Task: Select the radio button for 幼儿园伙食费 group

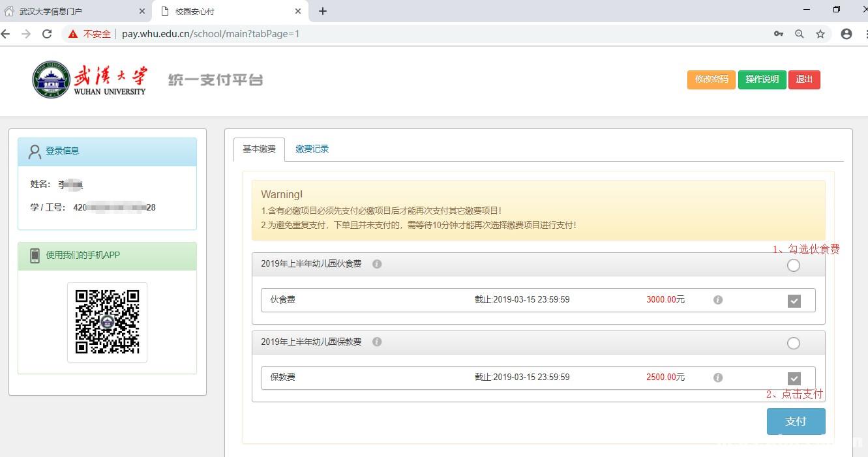Action: coord(793,265)
